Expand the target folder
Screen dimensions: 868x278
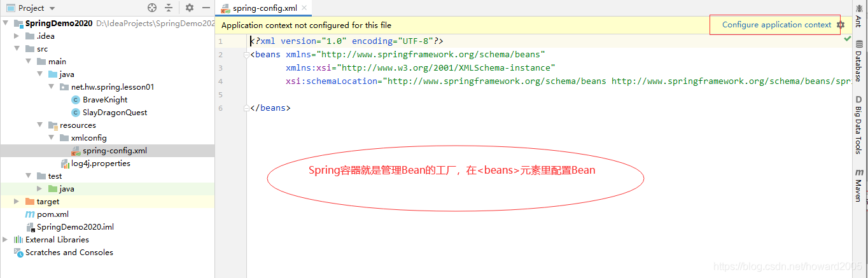click(x=18, y=202)
